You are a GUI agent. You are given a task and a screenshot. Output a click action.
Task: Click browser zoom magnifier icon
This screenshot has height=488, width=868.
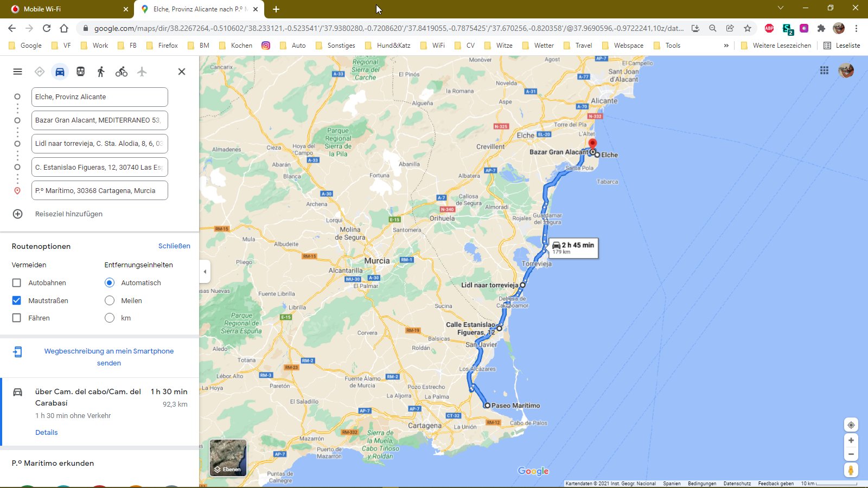(713, 28)
